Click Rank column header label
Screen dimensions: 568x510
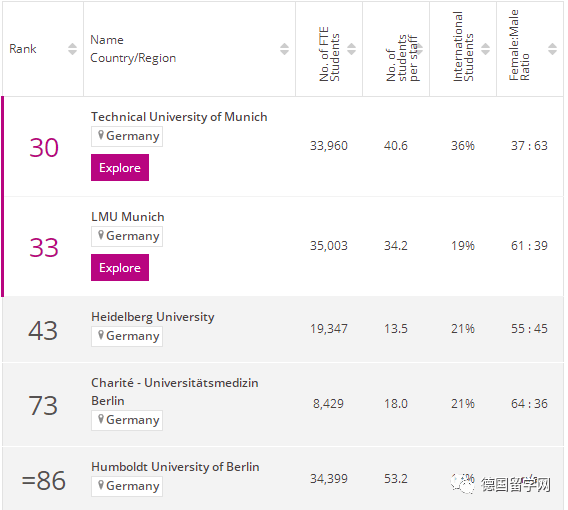(23, 49)
